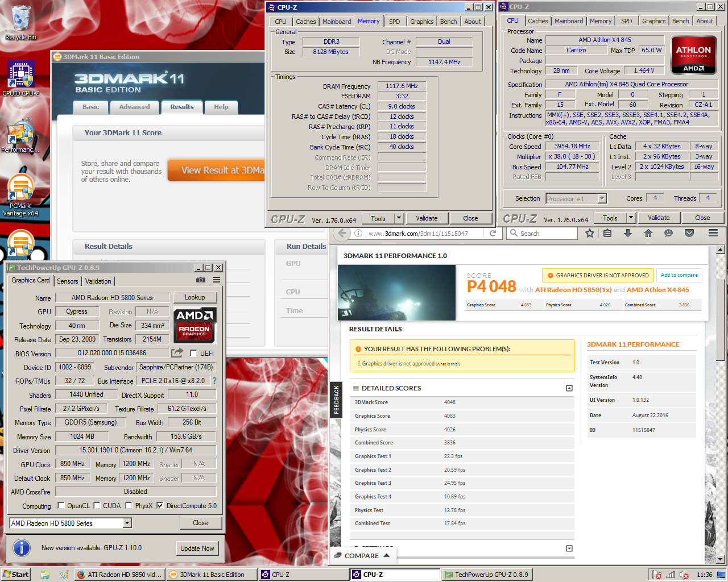Open the Paint icon in the taskbar quick launch
This screenshot has height=582, width=728.
(x=64, y=575)
